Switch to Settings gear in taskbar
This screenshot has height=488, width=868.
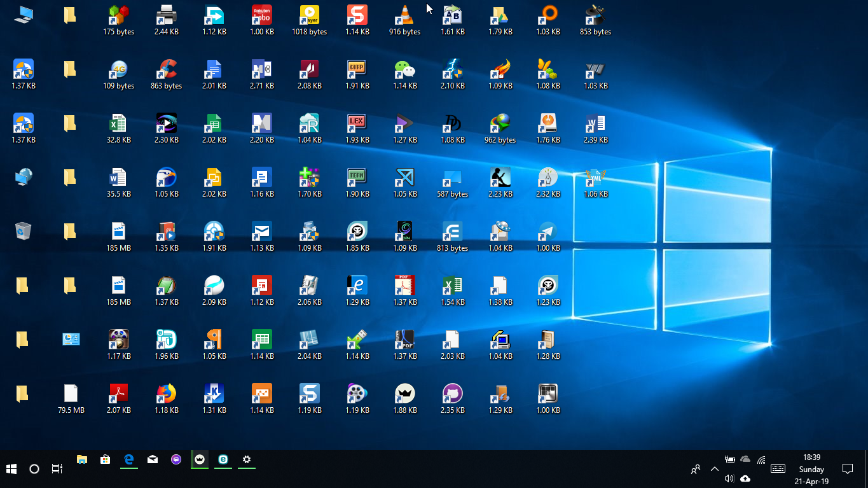pos(247,459)
